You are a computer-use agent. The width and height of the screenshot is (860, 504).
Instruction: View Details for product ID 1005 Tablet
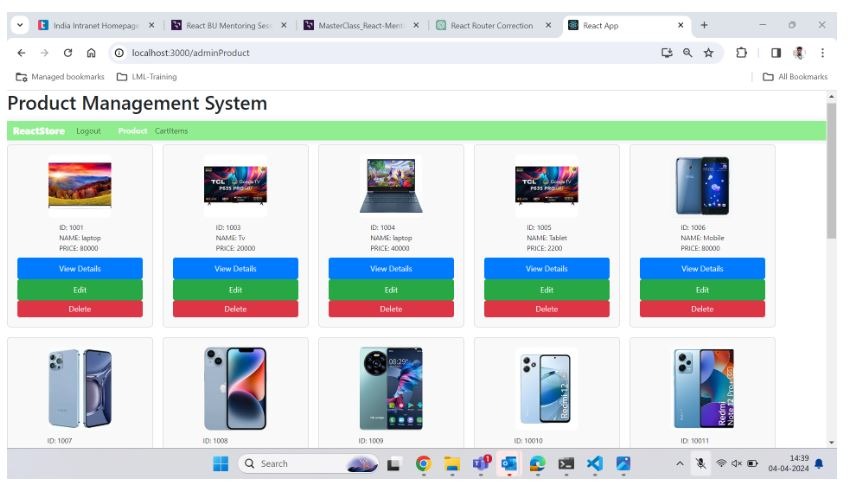click(x=547, y=269)
